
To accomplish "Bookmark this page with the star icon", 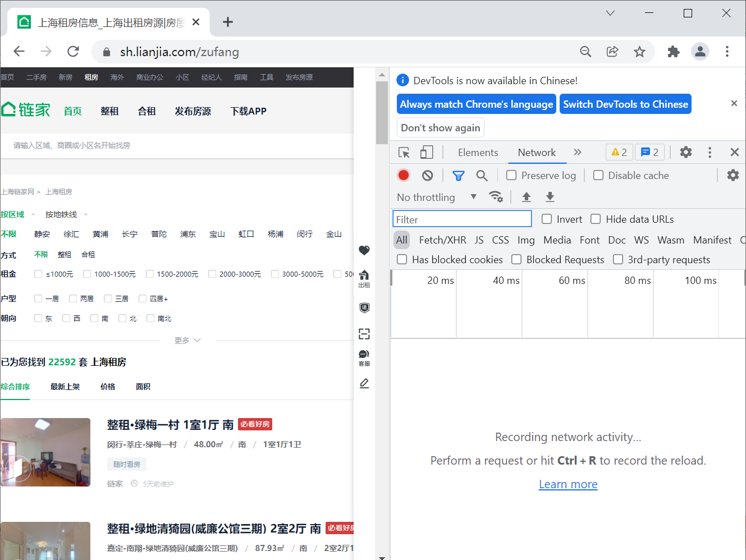I will click(639, 52).
